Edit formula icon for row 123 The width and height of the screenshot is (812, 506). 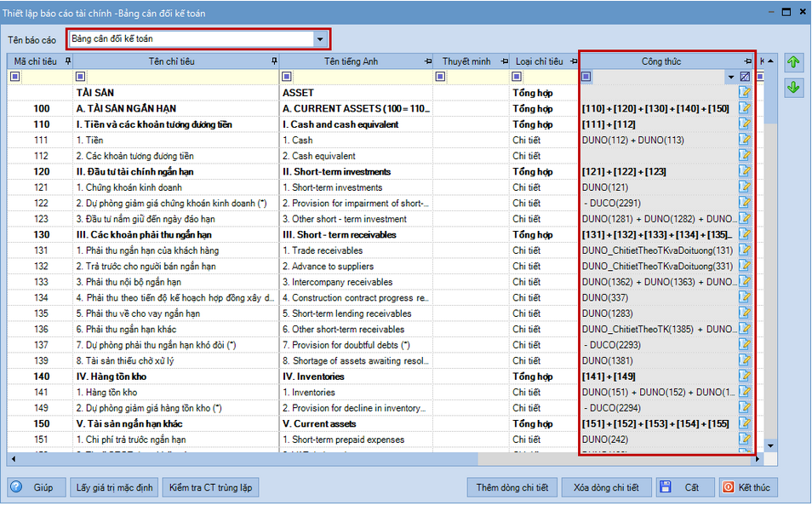(745, 218)
